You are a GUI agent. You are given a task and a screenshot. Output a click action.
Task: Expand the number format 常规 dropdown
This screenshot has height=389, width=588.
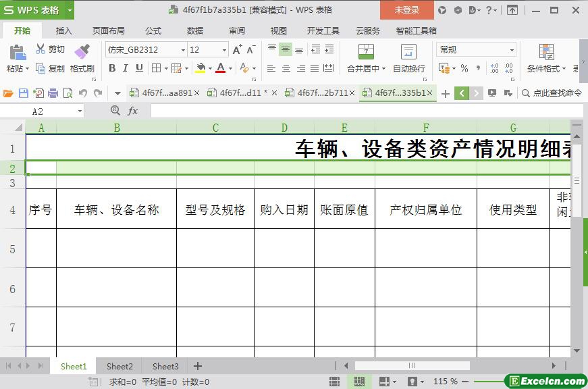coord(511,50)
